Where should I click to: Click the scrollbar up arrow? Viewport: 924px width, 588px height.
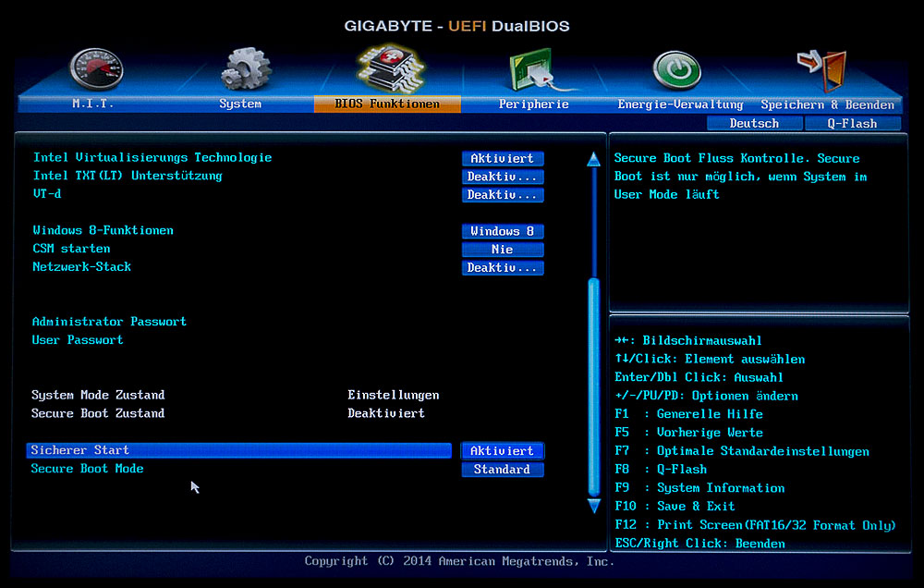(593, 159)
